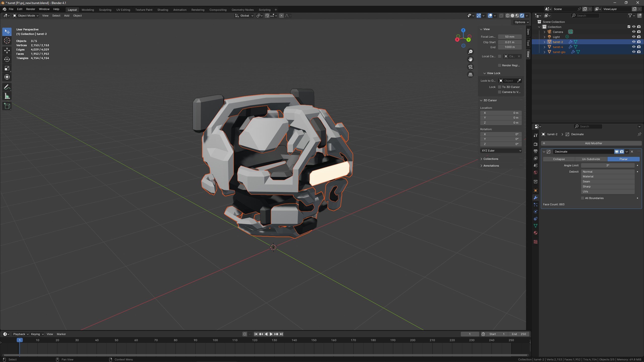Activate the Rotate tool
Screen dimensions: 644x362
coord(7,59)
